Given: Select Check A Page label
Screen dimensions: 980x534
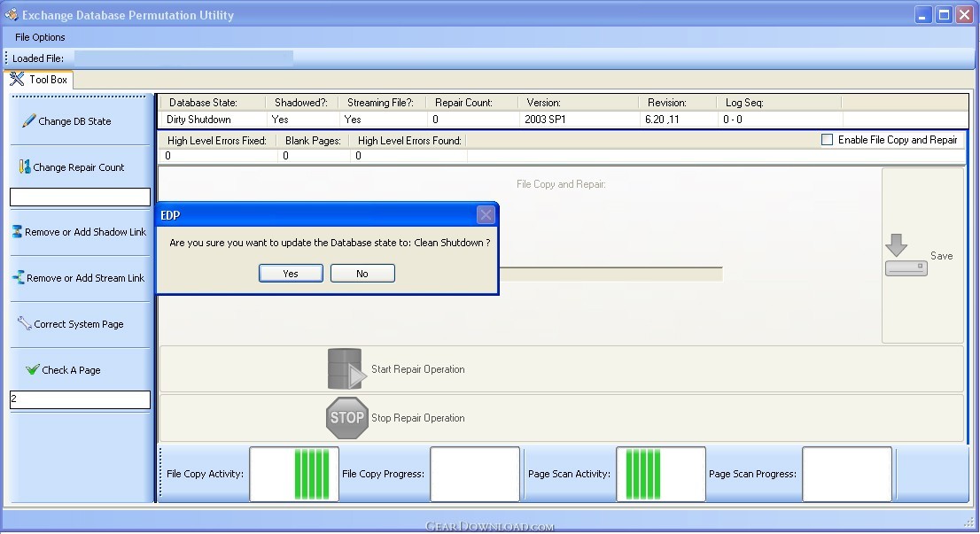Looking at the screenshot, I should click(71, 370).
